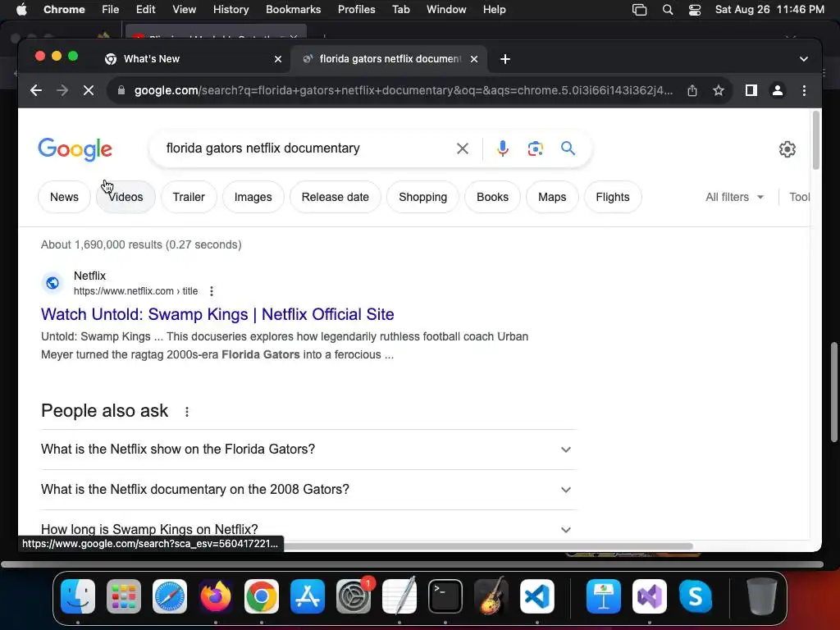Image resolution: width=840 pixels, height=630 pixels.
Task: Open a new tab with the plus button
Action: pos(504,59)
